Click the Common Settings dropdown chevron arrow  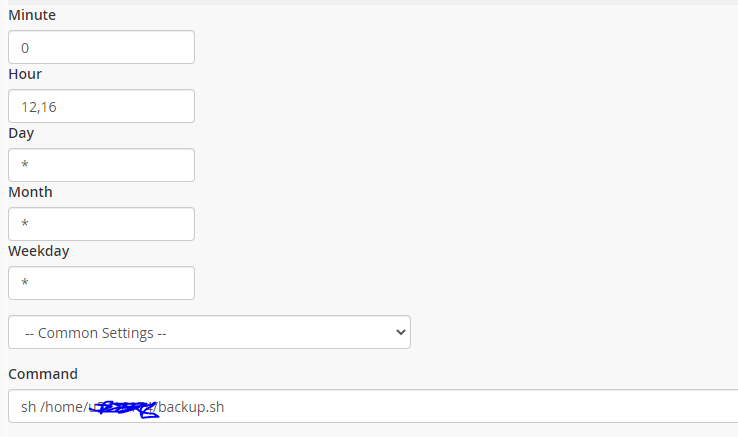click(x=400, y=332)
